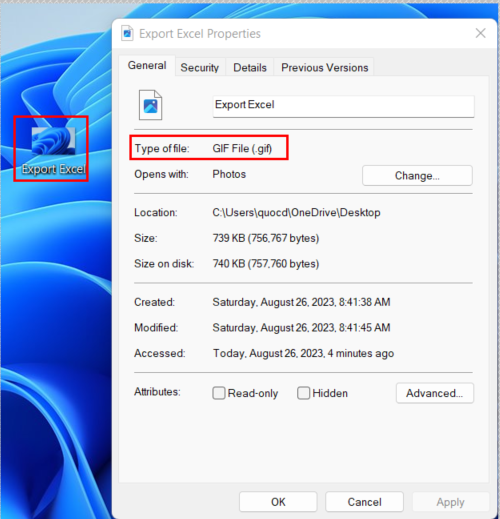The image size is (500, 519).
Task: Click the 'Opens with:' label
Action: 161,174
